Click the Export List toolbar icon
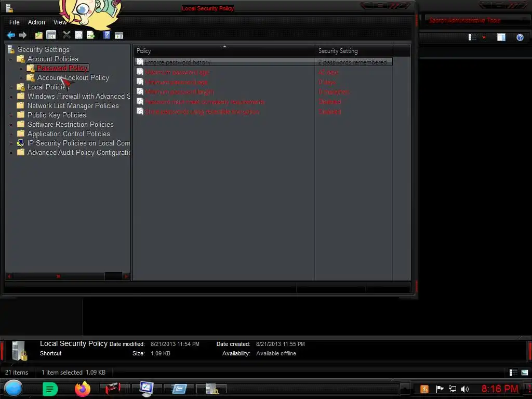 pos(90,35)
